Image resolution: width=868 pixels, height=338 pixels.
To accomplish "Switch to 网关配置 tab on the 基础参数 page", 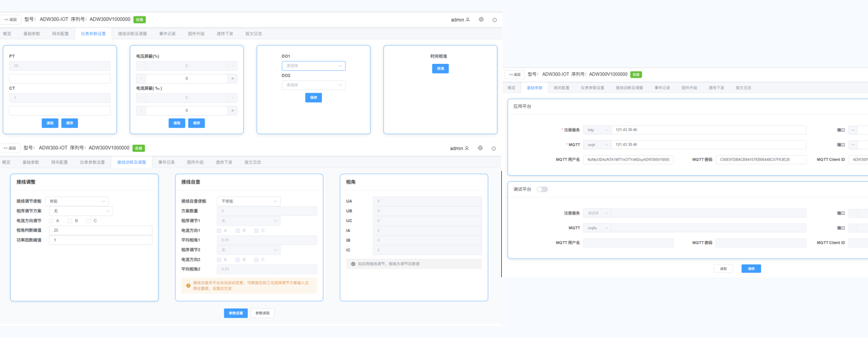I will [561, 88].
